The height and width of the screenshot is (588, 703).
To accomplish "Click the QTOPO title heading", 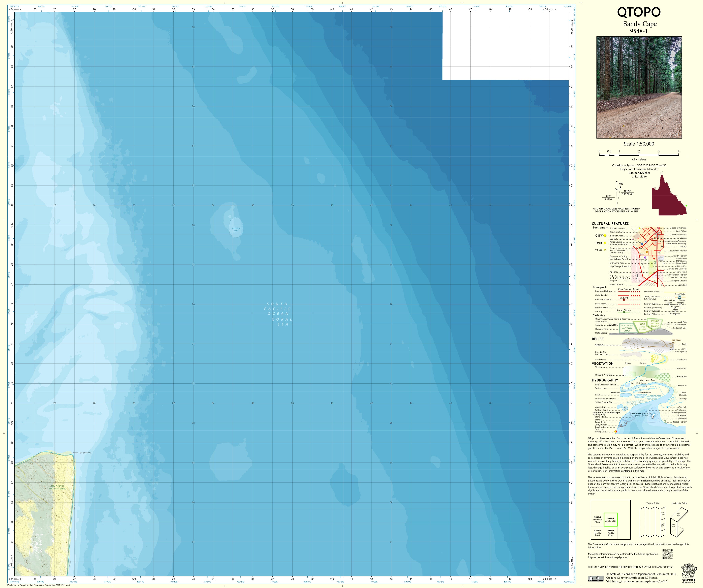I will pos(639,12).
